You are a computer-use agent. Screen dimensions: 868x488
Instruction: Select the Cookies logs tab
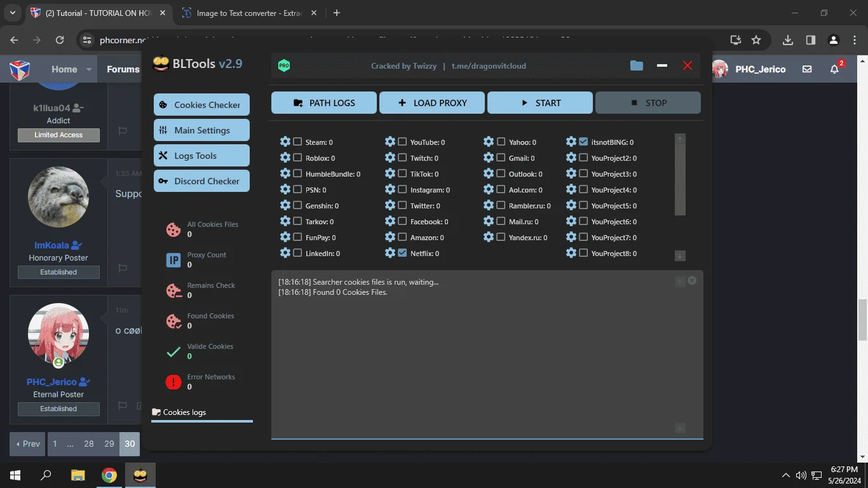pos(201,412)
